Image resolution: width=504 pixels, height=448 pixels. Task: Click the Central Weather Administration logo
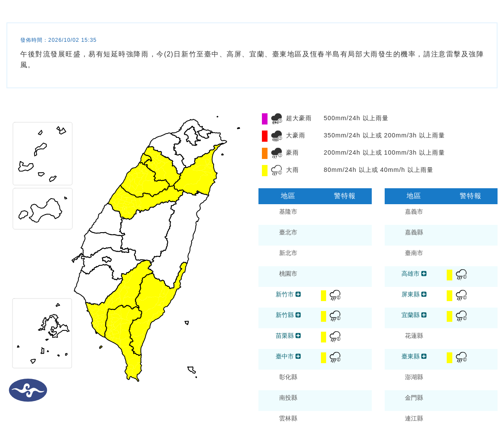(28, 390)
